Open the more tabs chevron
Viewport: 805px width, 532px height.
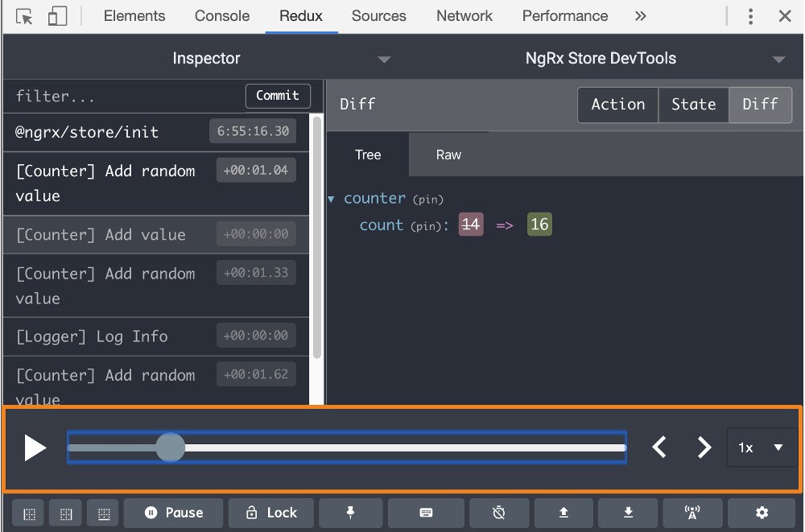640,16
